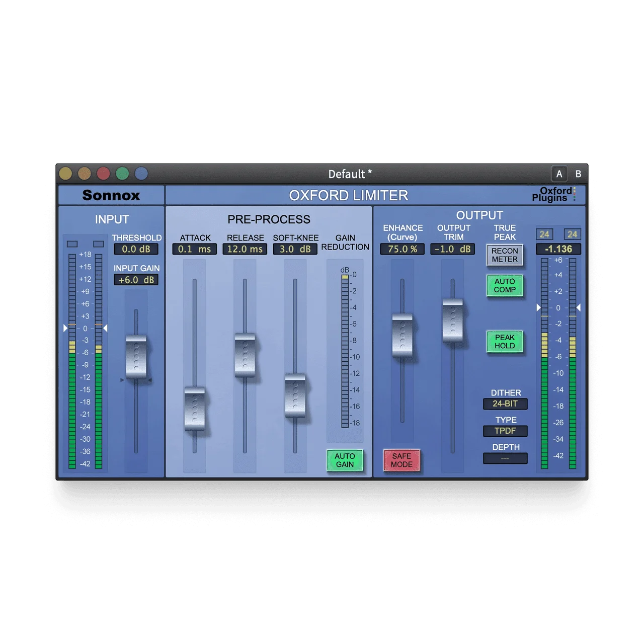The width and height of the screenshot is (644, 644).
Task: Enable AUTO GAIN in the pre-process section
Action: (345, 460)
